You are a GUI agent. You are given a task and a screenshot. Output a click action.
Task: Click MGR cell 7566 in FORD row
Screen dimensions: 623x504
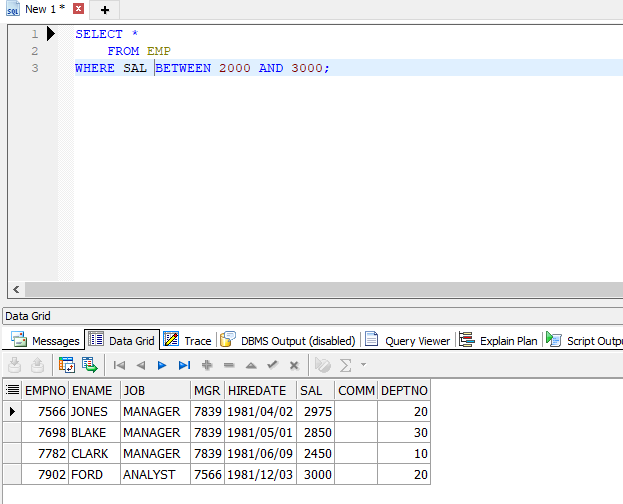click(207, 475)
